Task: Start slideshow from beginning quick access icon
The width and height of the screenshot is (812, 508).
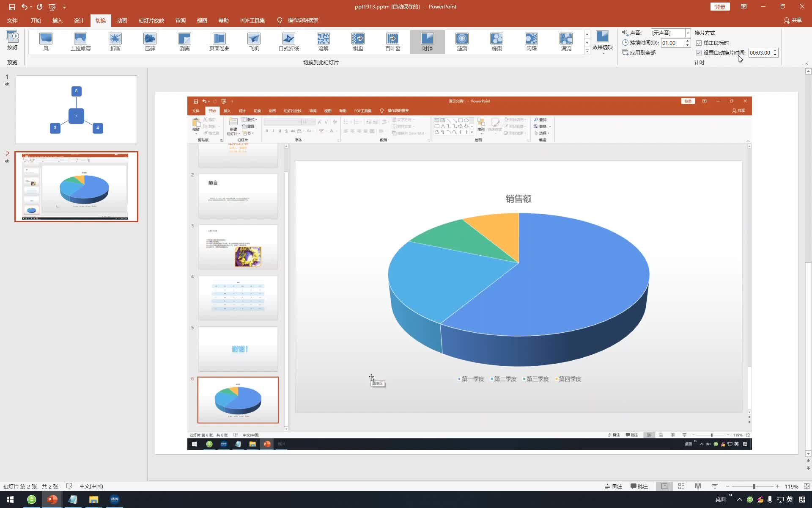Action: coord(52,7)
